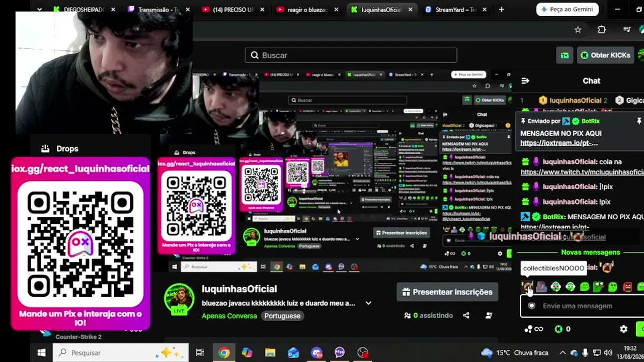The width and height of the screenshot is (644, 362).
Task: Open the browser tab search dropdown
Action: point(39,10)
